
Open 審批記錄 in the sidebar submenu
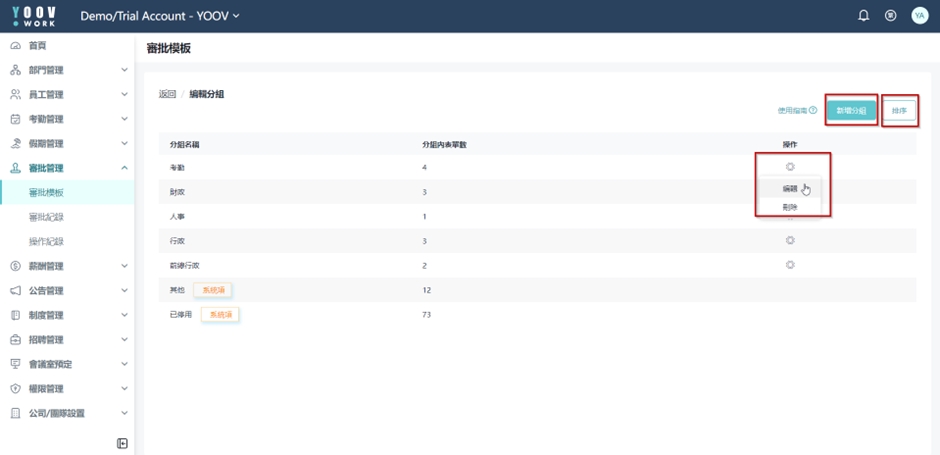pos(46,217)
